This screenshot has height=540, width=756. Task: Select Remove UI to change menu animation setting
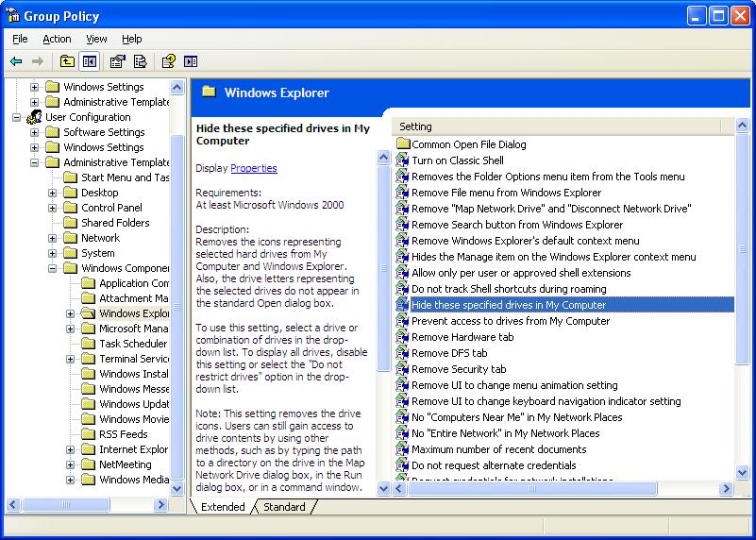[514, 385]
